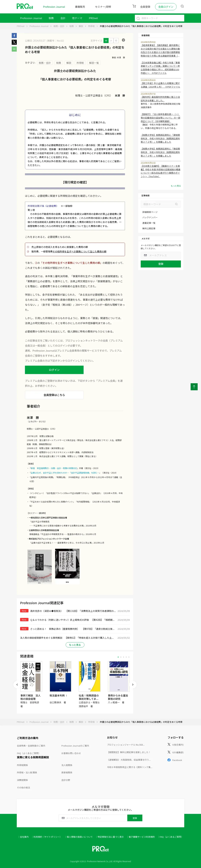
Task: Click the header magnifier search icon
Action: (x=182, y=6)
